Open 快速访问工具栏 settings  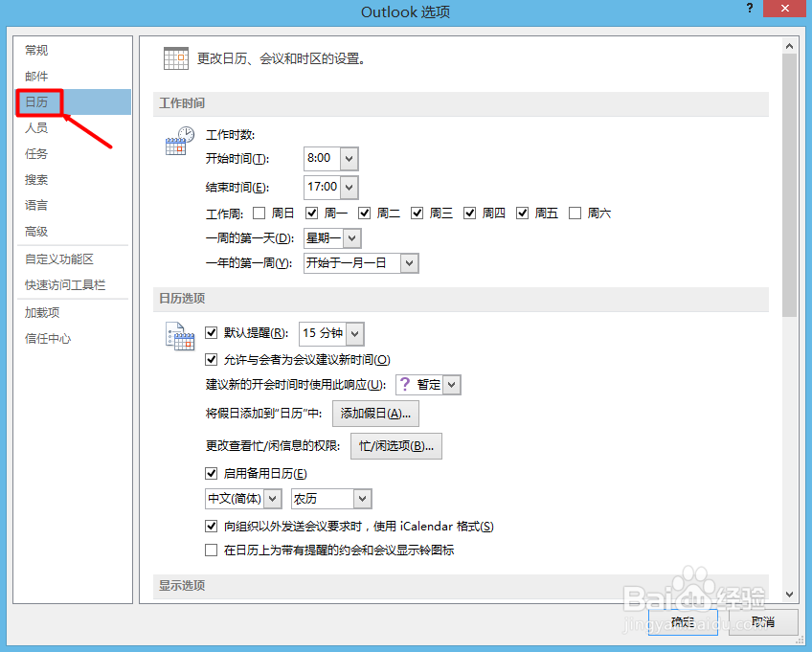(x=72, y=284)
